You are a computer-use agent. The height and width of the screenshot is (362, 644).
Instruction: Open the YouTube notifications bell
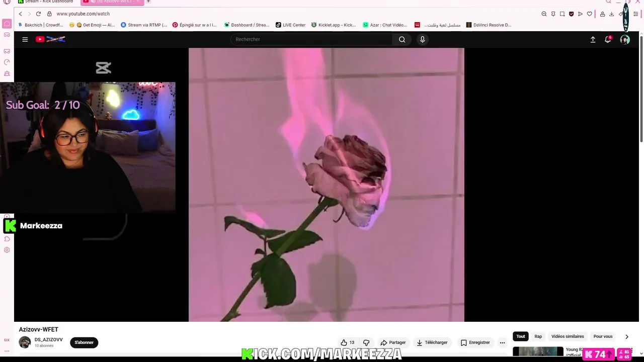click(608, 39)
